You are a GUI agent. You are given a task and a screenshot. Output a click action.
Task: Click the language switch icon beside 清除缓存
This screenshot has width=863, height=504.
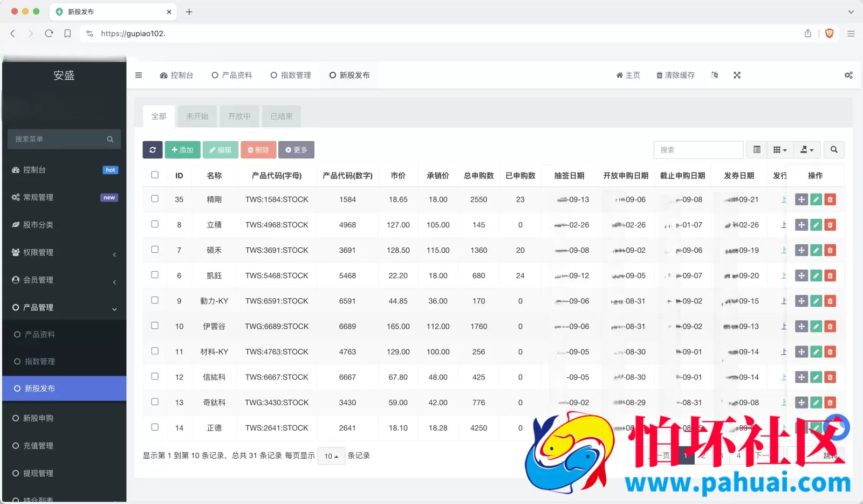[x=715, y=75]
